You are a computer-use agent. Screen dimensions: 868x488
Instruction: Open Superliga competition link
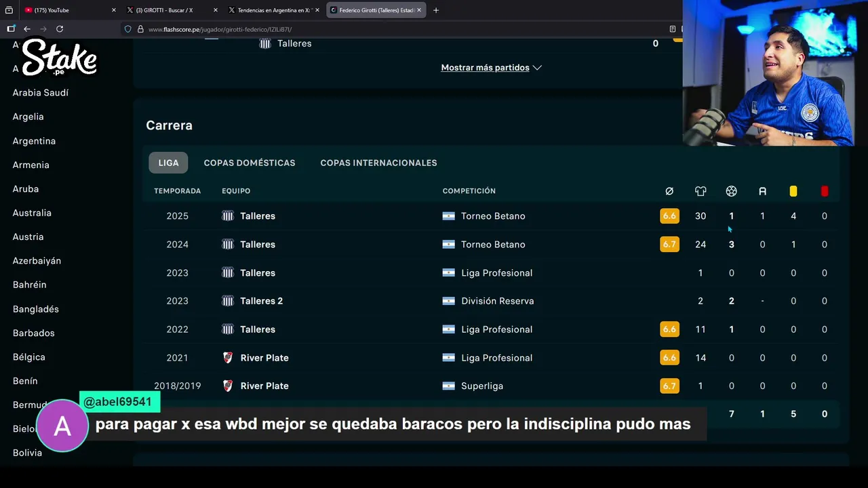(x=482, y=386)
